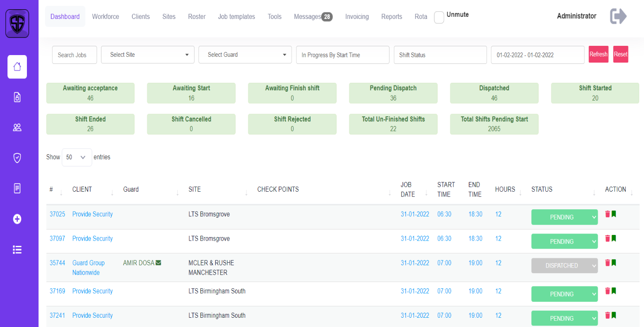Open job number 37097 link

coord(57,238)
